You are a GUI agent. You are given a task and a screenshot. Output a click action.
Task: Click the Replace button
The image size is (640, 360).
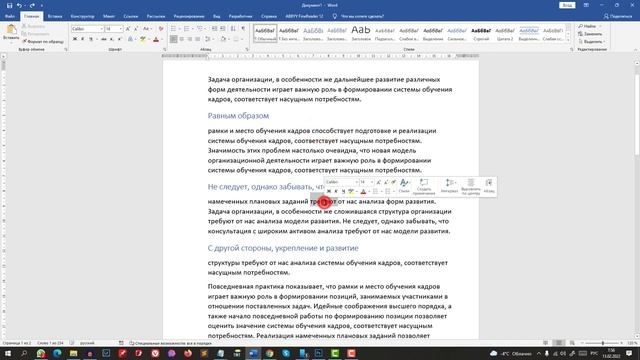(x=590, y=34)
